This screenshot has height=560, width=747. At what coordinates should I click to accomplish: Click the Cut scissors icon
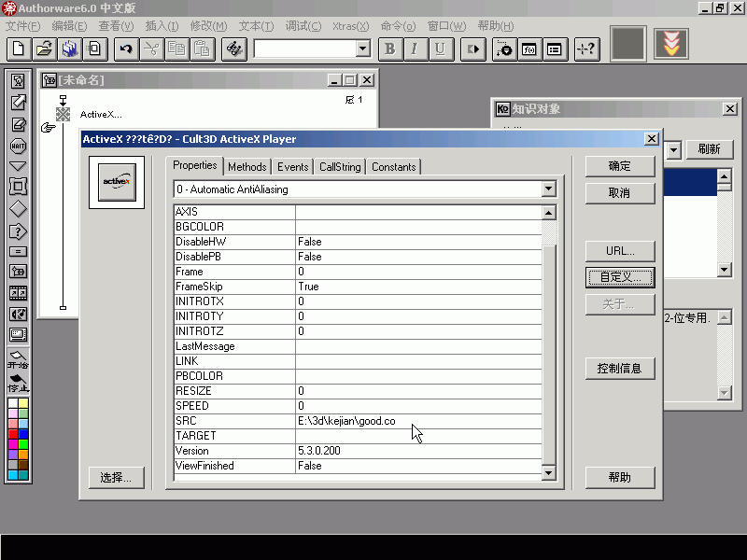point(151,49)
